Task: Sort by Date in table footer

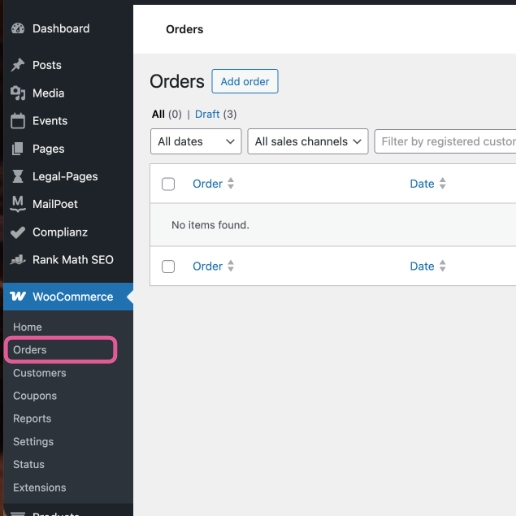Action: pos(422,266)
